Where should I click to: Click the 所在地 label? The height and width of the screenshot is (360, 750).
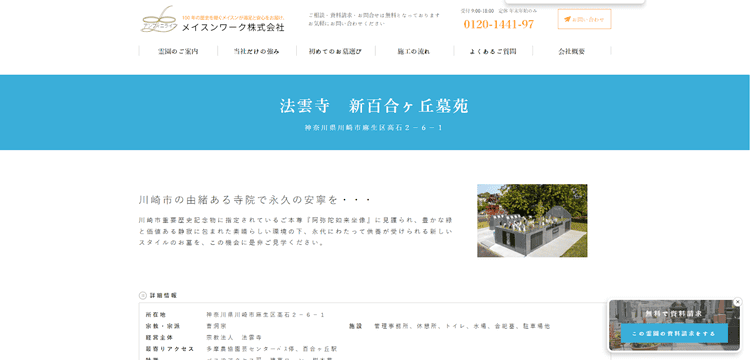click(155, 315)
